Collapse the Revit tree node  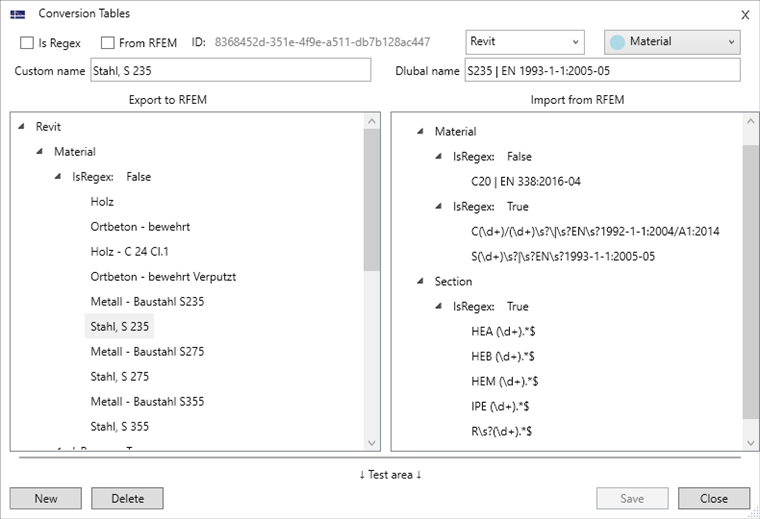22,127
